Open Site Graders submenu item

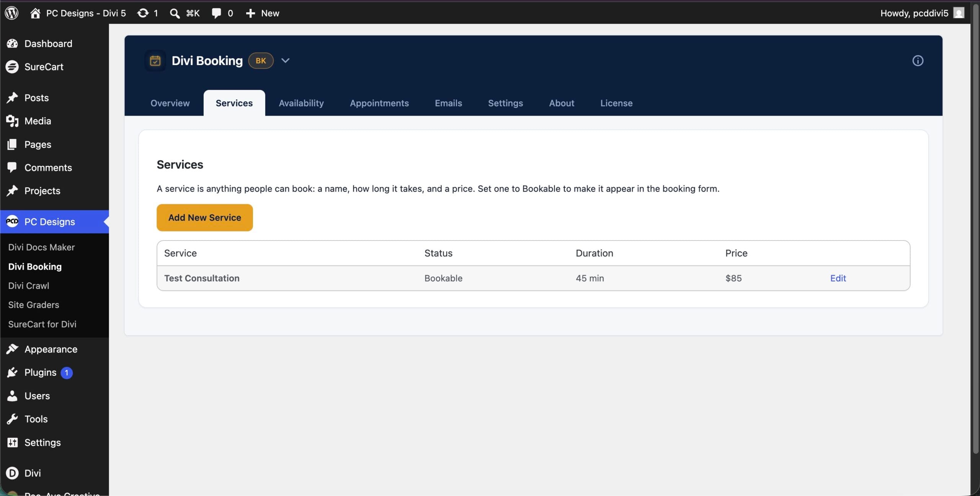click(x=34, y=305)
